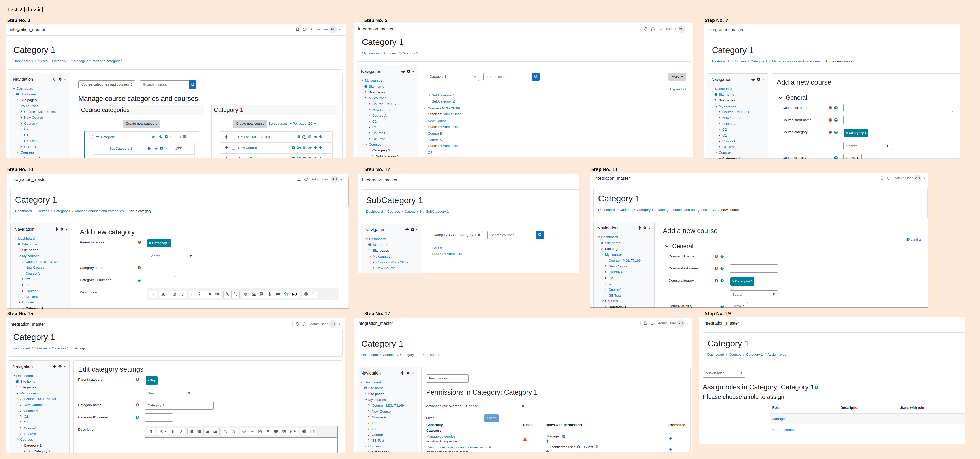Collapse the General section in Step 13

pos(667,246)
